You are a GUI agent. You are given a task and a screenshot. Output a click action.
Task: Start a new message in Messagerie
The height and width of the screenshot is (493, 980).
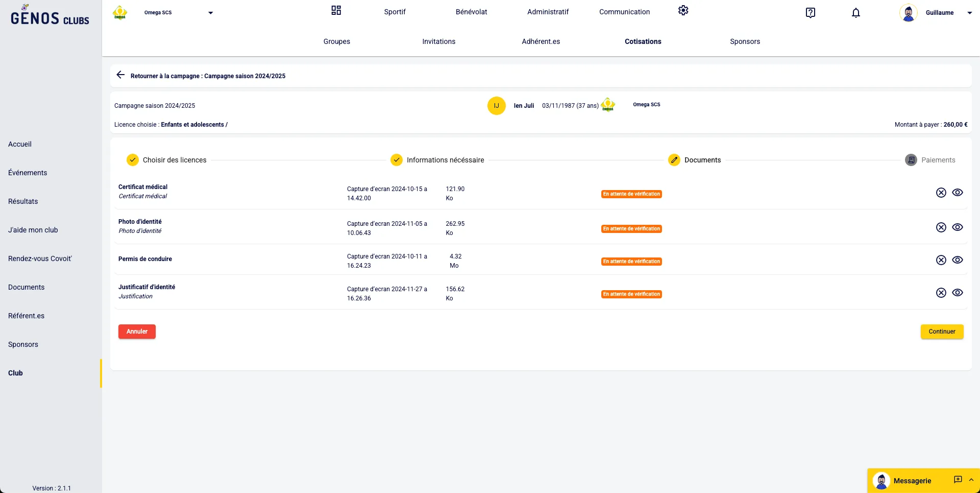[x=958, y=480]
